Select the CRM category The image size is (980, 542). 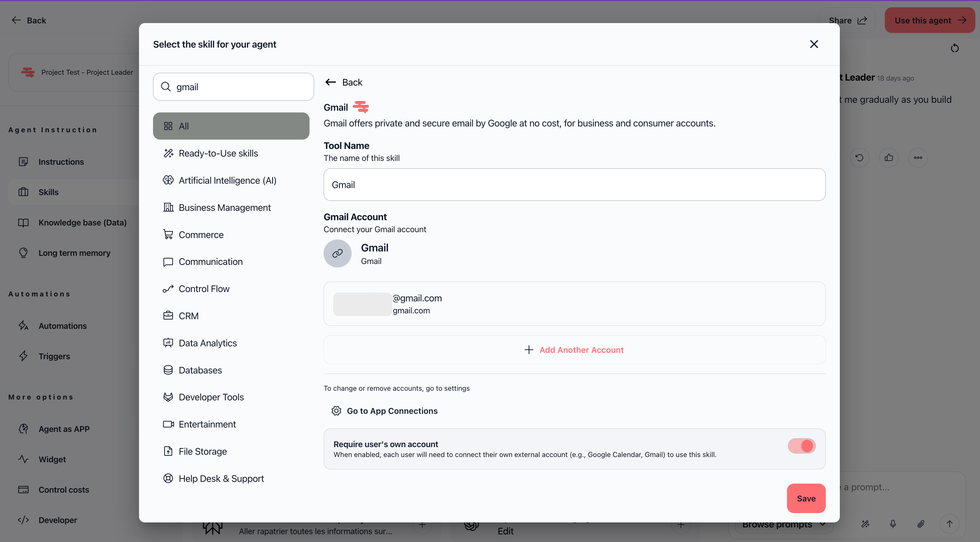point(231,316)
